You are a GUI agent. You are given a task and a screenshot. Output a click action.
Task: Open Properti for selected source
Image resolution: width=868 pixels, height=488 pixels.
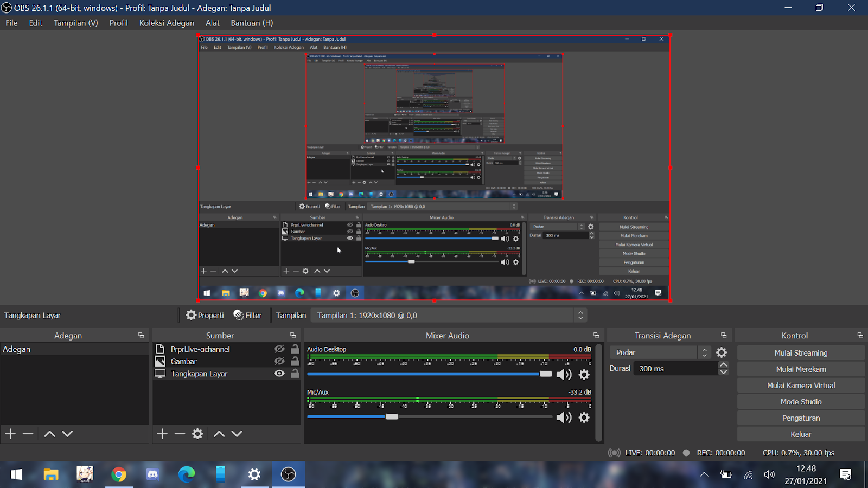205,315
